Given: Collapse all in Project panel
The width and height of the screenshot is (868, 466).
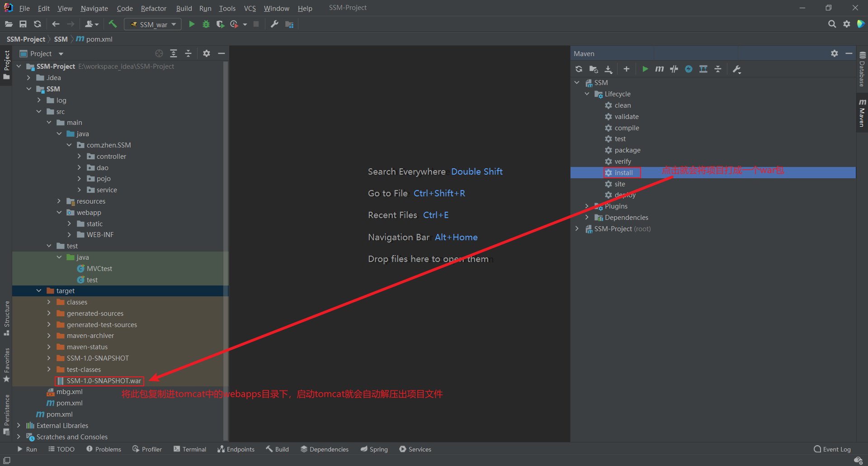Looking at the screenshot, I should point(189,53).
